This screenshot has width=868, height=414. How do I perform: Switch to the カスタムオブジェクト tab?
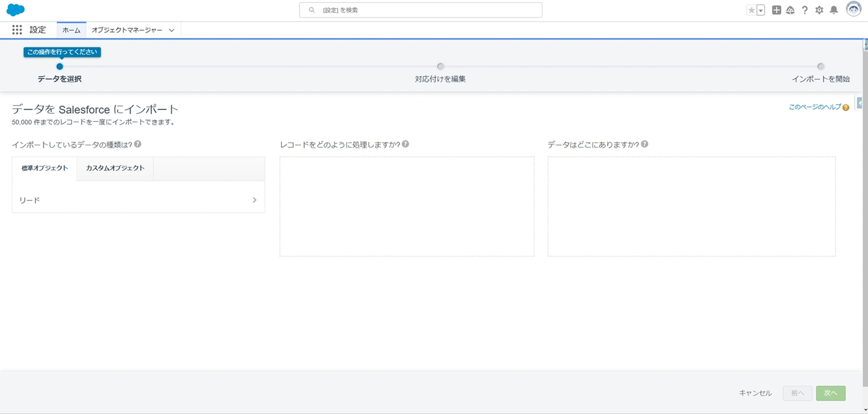click(115, 168)
